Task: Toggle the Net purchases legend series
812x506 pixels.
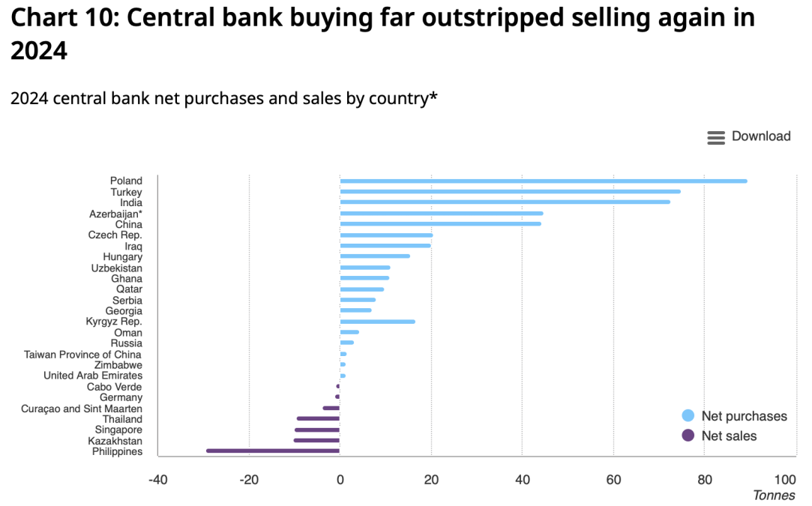Action: [x=734, y=416]
